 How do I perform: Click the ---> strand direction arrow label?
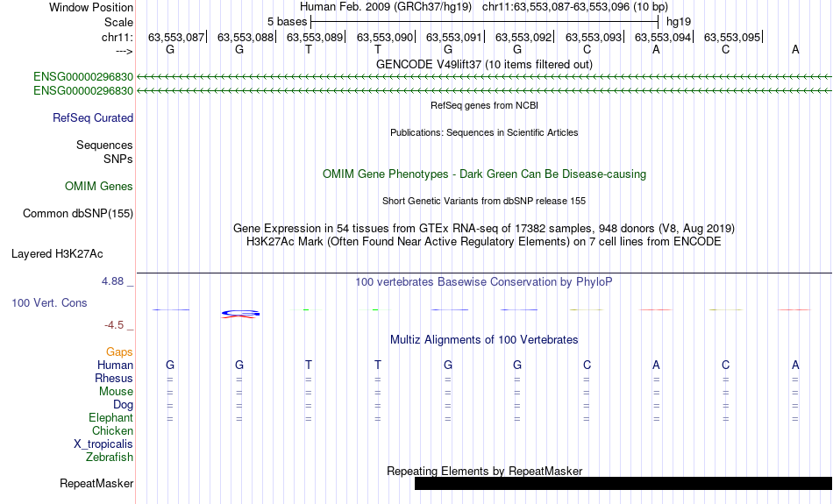[125, 51]
